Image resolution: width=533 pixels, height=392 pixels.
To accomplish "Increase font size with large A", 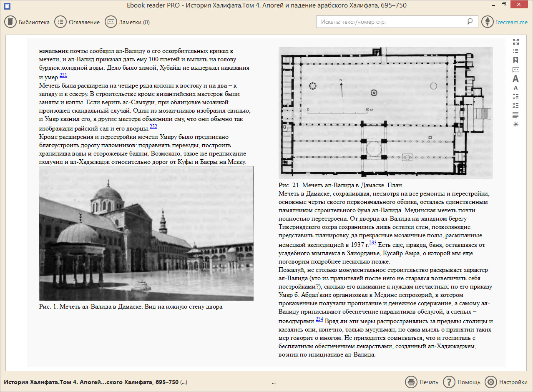I will point(516,78).
